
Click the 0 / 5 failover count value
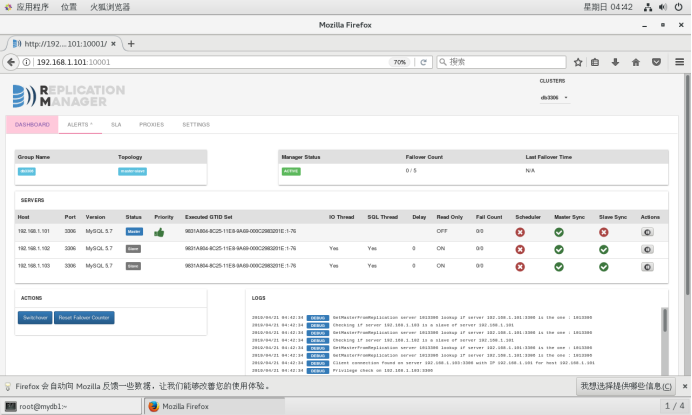tap(411, 170)
